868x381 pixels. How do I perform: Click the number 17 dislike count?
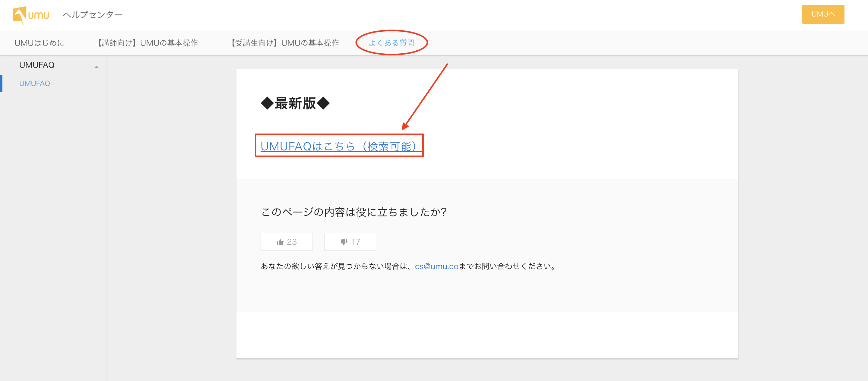356,242
